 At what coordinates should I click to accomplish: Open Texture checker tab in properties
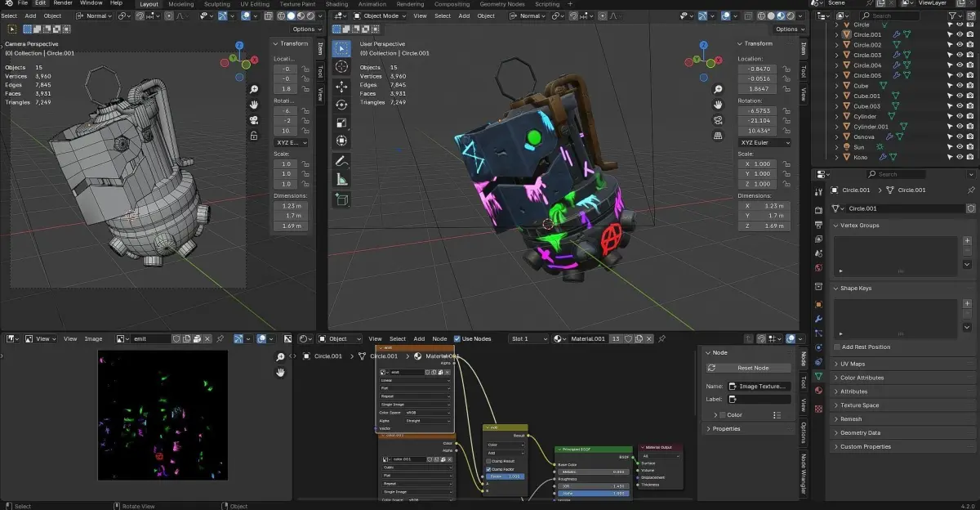818,409
